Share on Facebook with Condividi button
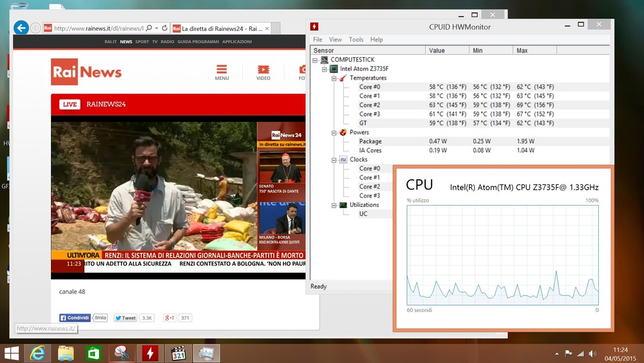The height and width of the screenshot is (363, 644). pos(75,318)
